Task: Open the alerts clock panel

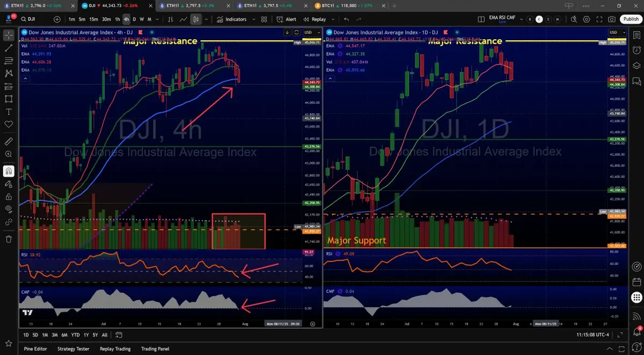Action: [x=636, y=50]
